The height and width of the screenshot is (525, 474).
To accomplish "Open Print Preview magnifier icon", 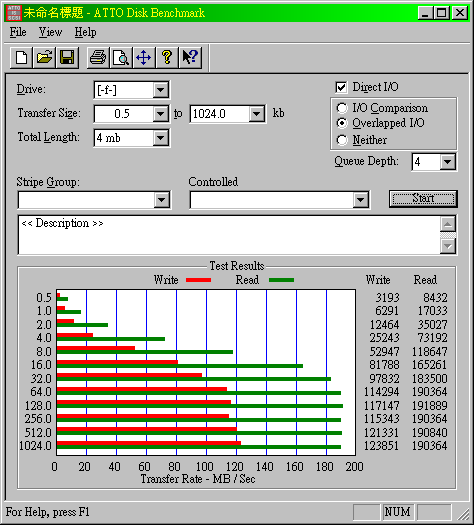I will click(121, 58).
